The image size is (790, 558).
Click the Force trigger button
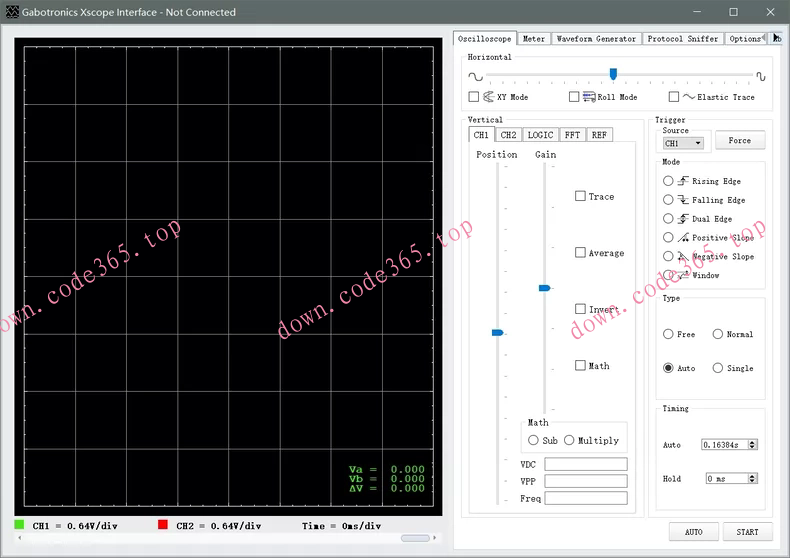click(x=740, y=141)
